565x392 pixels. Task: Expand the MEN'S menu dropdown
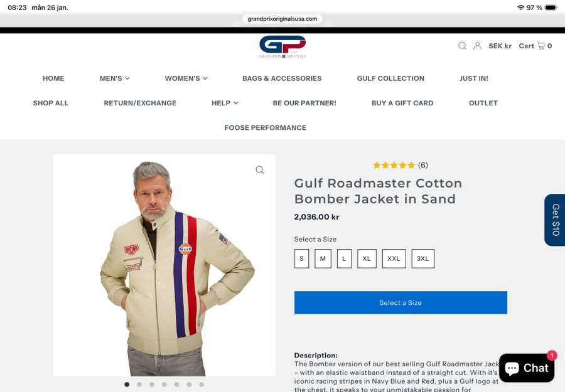coord(115,78)
